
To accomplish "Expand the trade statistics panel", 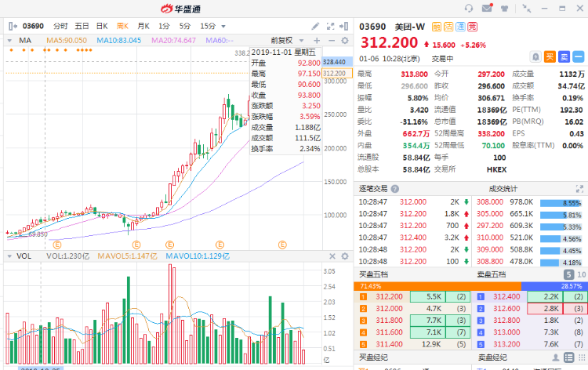I will tap(579, 189).
